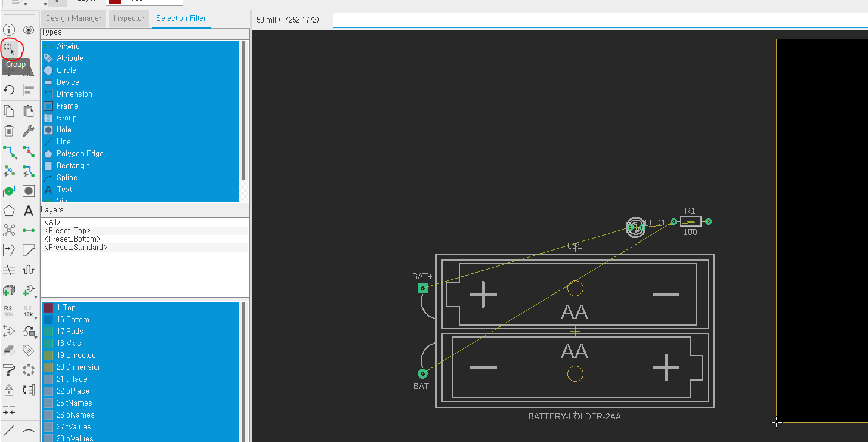Select the Lock padlock tool

click(x=9, y=390)
